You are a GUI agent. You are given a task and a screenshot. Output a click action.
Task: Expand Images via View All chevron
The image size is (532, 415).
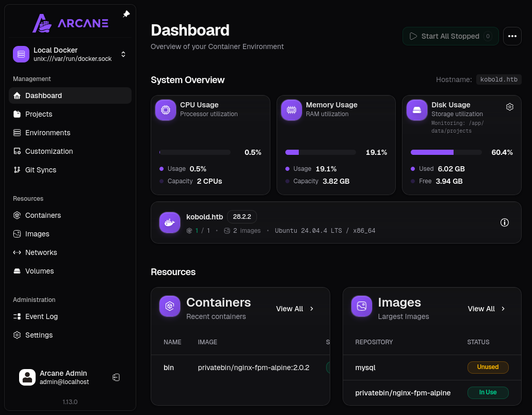click(503, 309)
